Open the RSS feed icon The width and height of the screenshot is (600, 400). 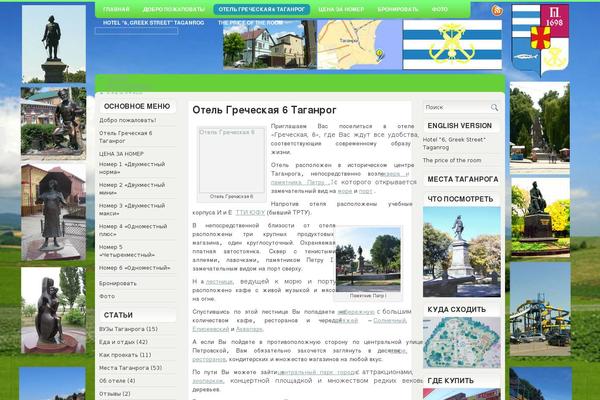[497, 10]
